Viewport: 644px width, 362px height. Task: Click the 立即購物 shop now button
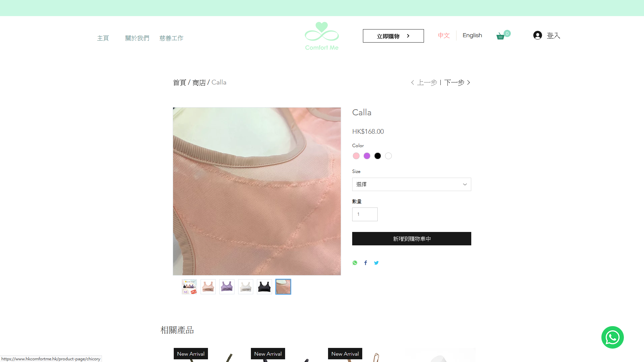[x=393, y=36]
